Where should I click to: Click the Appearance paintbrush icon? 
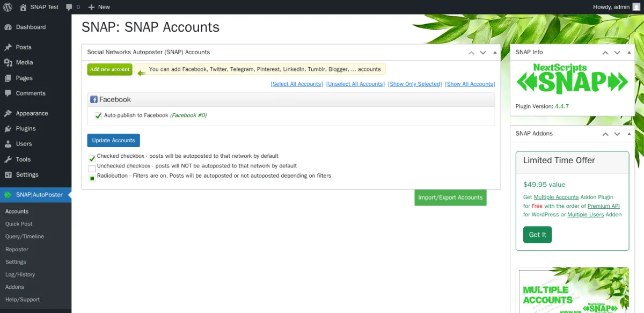pos(8,113)
